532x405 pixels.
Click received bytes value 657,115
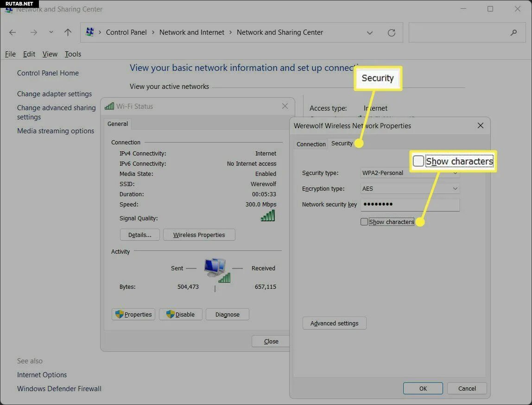pos(266,287)
